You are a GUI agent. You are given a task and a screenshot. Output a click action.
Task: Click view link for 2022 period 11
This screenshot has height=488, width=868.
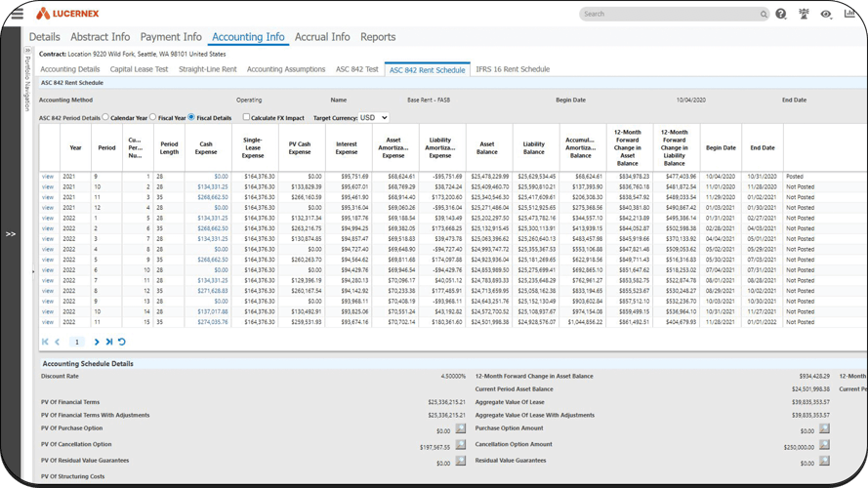click(48, 322)
